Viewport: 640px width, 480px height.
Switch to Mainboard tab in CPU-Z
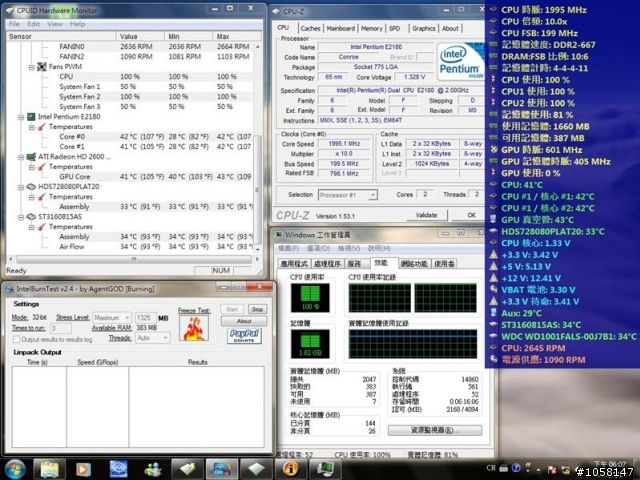341,28
